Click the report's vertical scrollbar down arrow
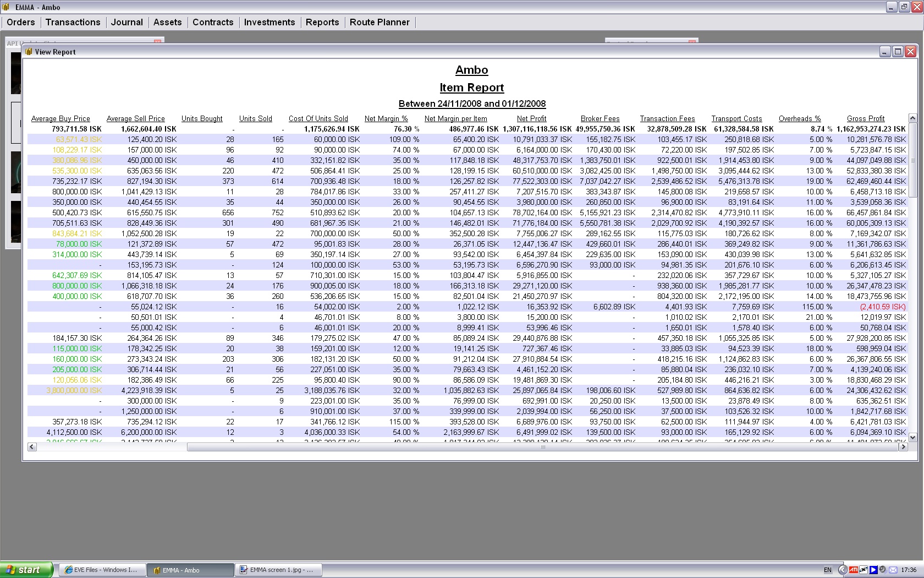The image size is (924, 578). click(912, 438)
